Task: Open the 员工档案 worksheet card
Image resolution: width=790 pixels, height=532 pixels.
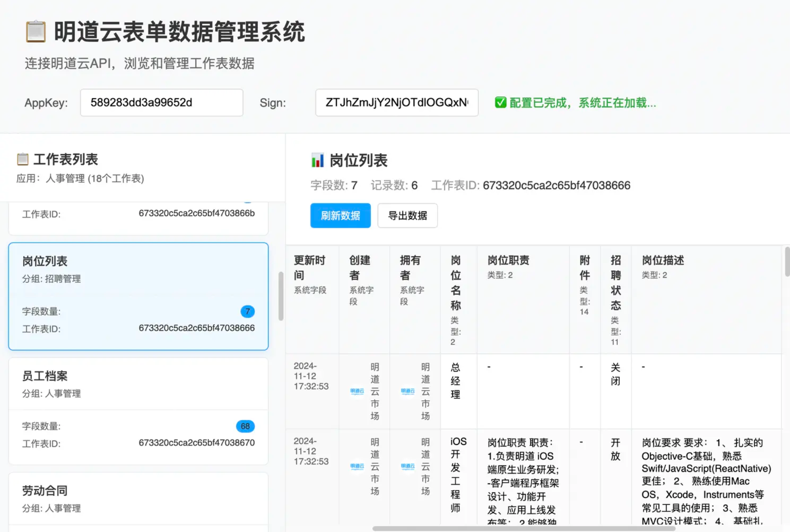Action: pyautogui.click(x=138, y=384)
